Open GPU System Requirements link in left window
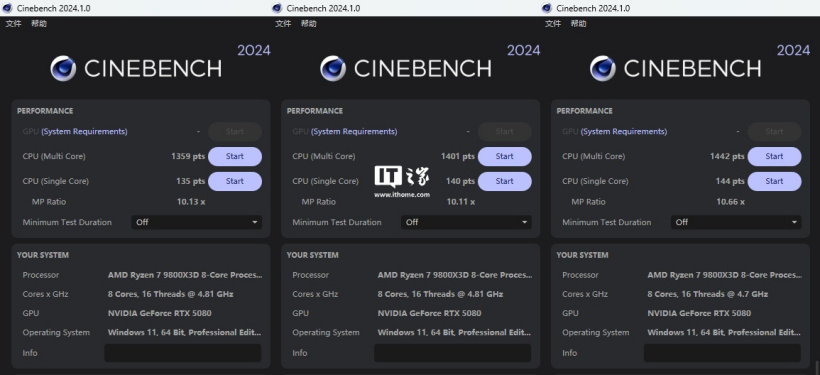The height and width of the screenshot is (375, 820). coord(84,132)
